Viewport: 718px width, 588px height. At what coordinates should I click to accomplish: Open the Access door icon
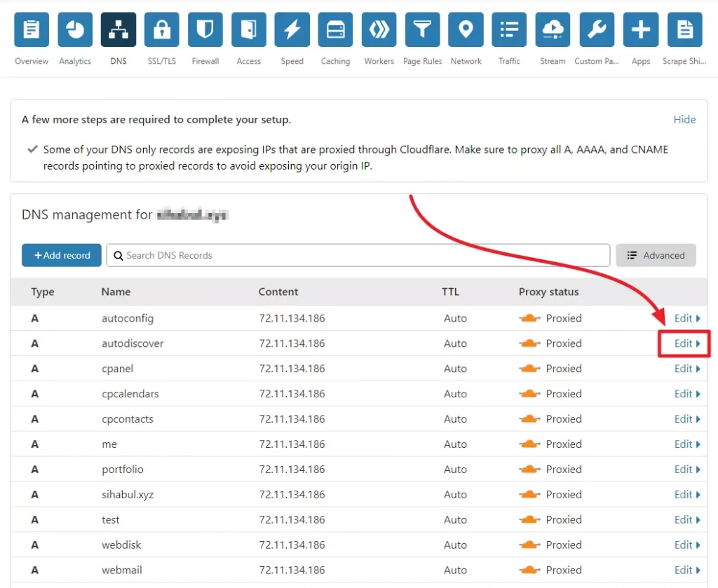[249, 29]
